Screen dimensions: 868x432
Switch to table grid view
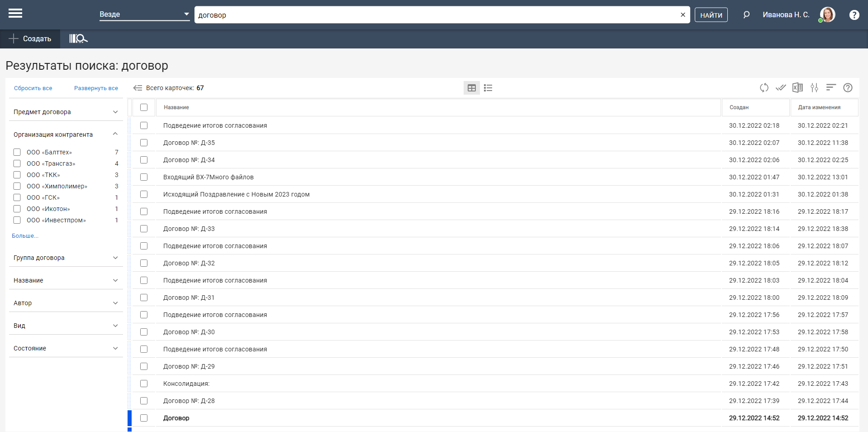click(x=471, y=88)
